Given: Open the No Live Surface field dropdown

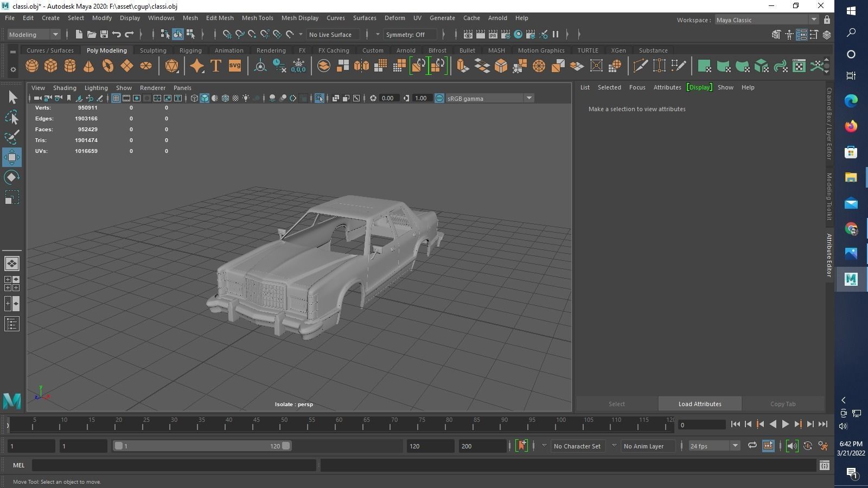Looking at the screenshot, I should pos(333,34).
